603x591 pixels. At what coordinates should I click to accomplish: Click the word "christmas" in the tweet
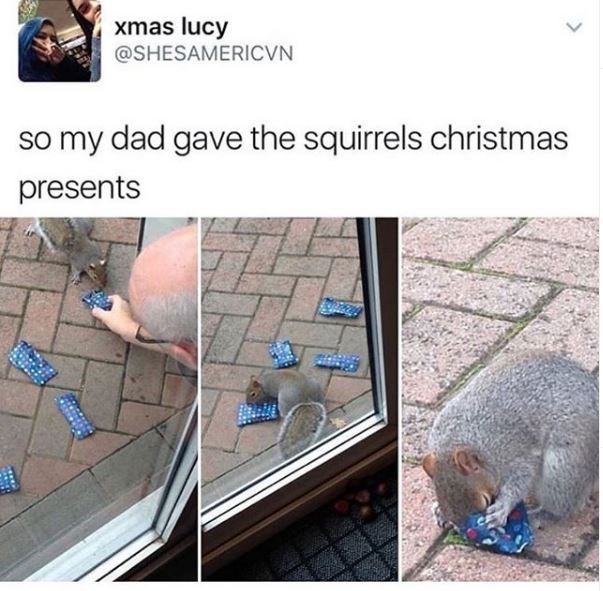point(499,138)
